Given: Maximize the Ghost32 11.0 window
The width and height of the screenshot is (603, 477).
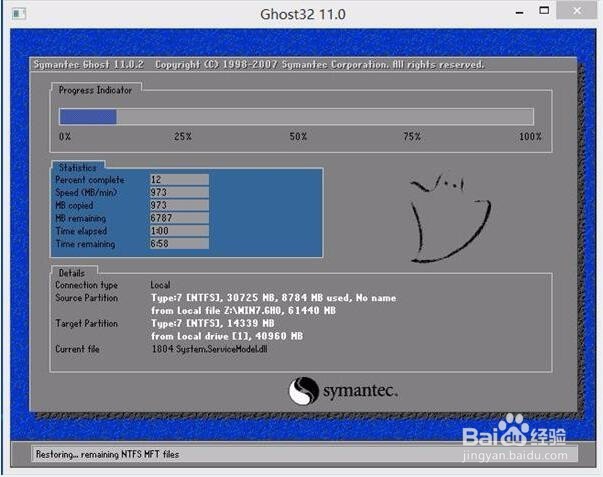Looking at the screenshot, I should pos(544,11).
